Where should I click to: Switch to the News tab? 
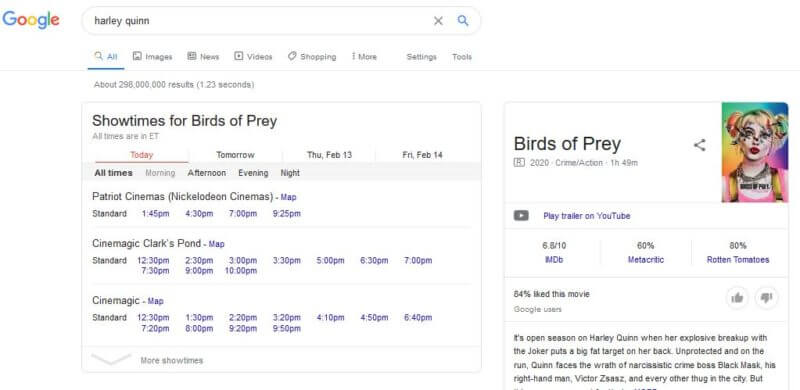tap(203, 57)
